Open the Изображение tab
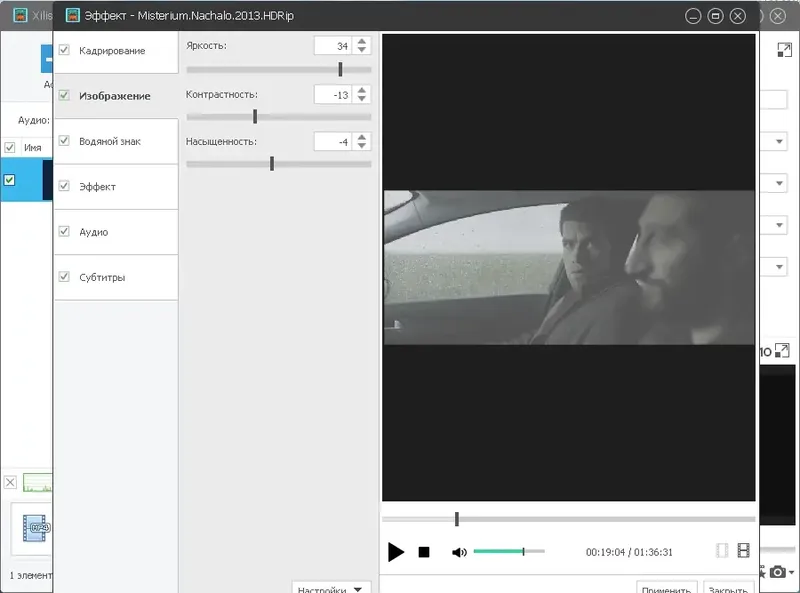The image size is (800, 593). click(116, 96)
